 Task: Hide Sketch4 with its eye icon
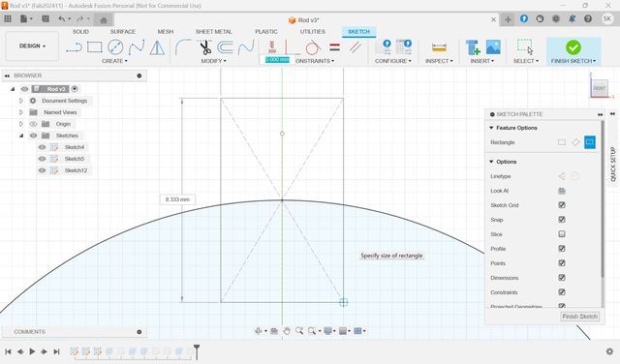pyautogui.click(x=42, y=147)
